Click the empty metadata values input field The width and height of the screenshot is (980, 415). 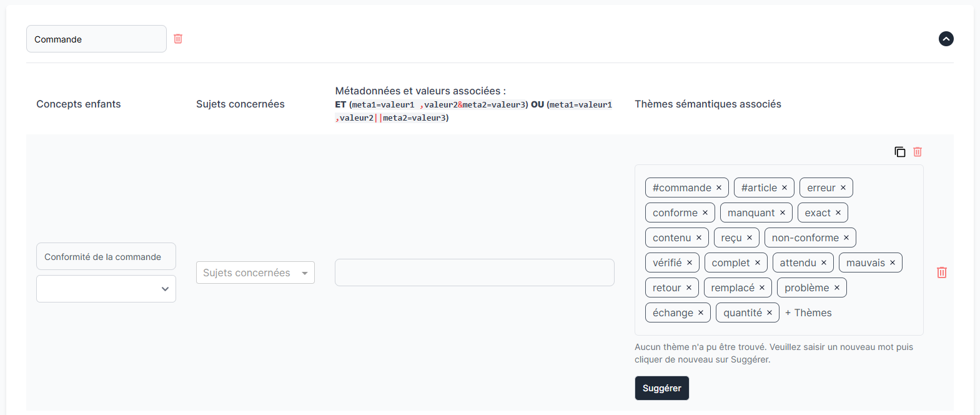point(474,272)
